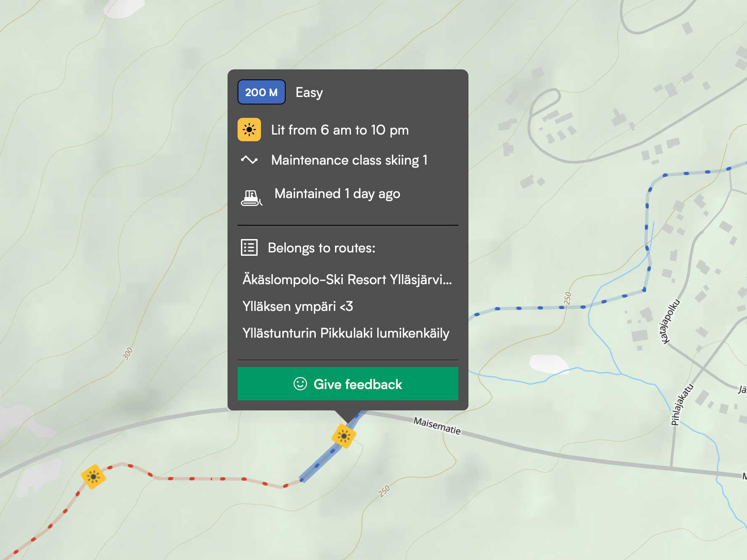747x560 pixels.
Task: Click the routes list icon
Action: point(249,247)
